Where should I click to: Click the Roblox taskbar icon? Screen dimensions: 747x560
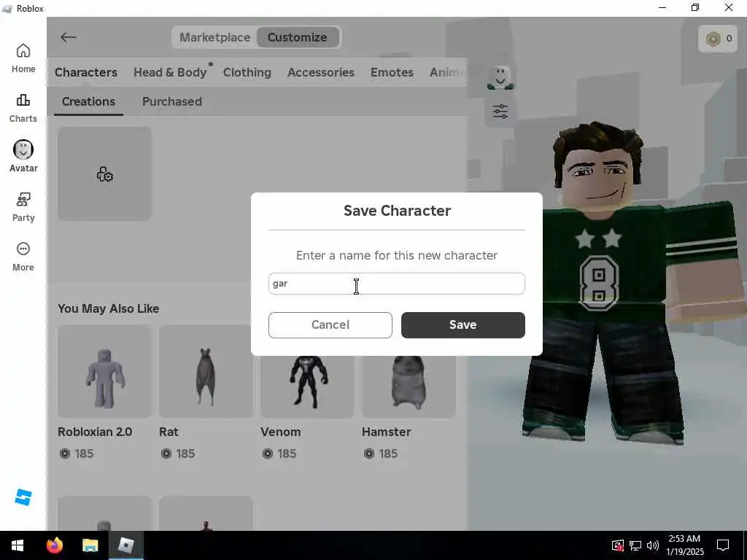(x=125, y=545)
